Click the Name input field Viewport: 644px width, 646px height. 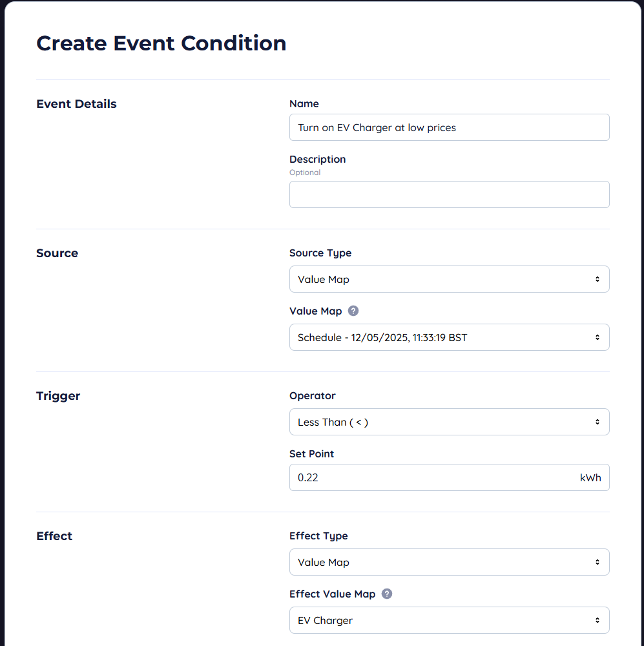click(x=449, y=127)
